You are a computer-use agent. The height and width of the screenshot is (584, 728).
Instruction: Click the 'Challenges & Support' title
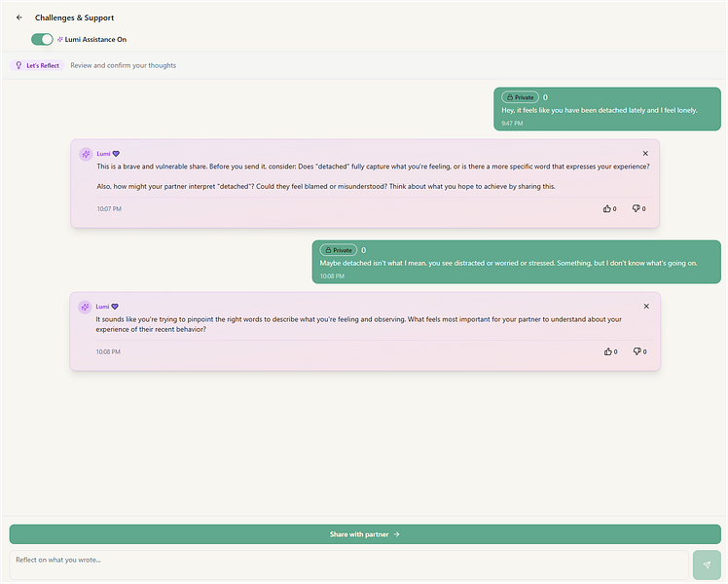click(x=74, y=18)
